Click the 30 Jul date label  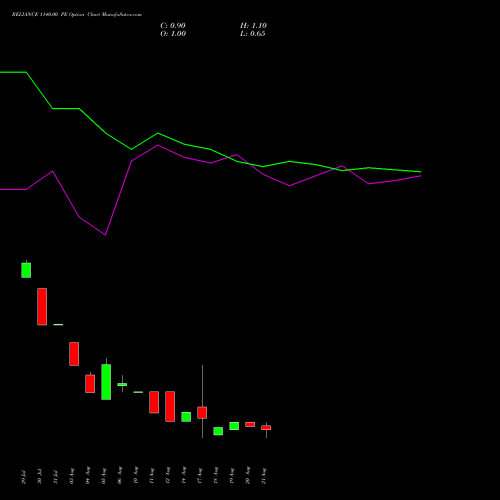39,477
